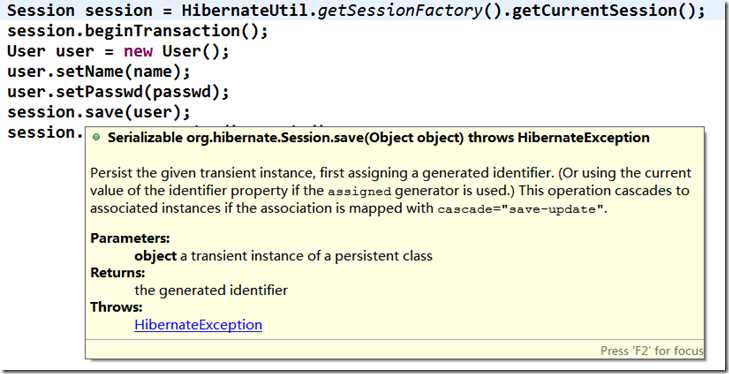Click the Session type at start of first line
The image size is (729, 374).
tap(41, 11)
